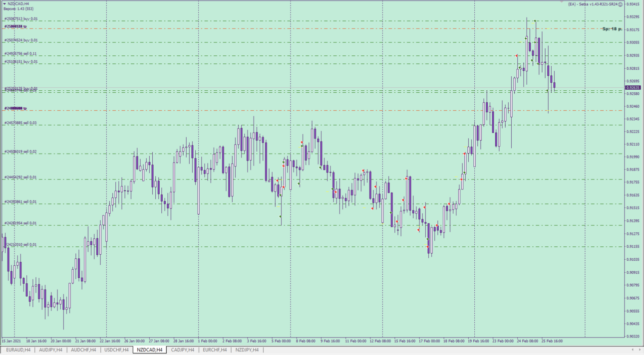The image size is (644, 355).
Task: Switch to the NZDJPY,H4 chart tab
Action: point(247,350)
